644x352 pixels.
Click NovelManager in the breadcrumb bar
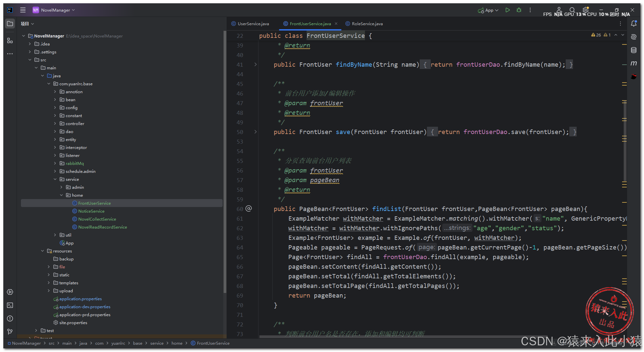click(x=26, y=343)
